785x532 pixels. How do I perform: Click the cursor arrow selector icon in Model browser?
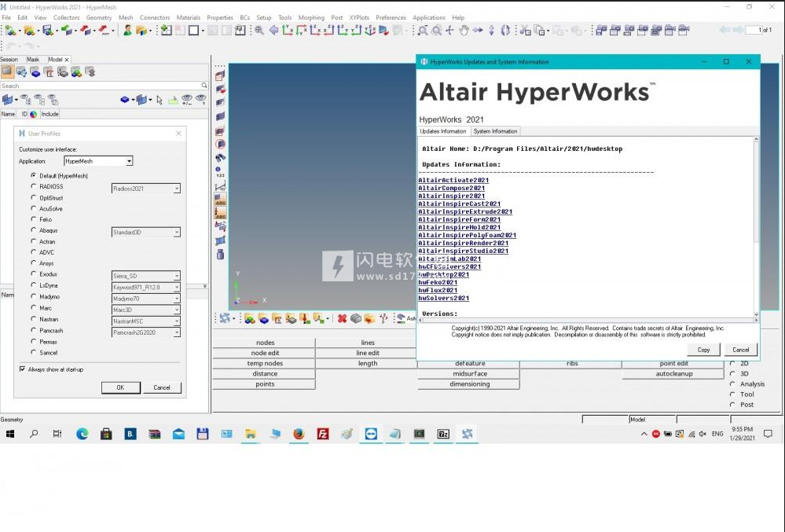pos(160,100)
